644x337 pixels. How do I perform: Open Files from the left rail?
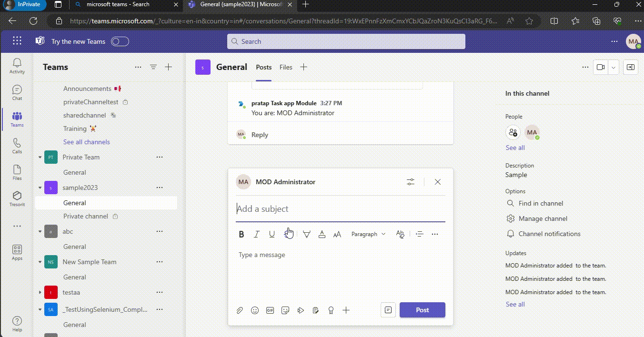point(17,172)
